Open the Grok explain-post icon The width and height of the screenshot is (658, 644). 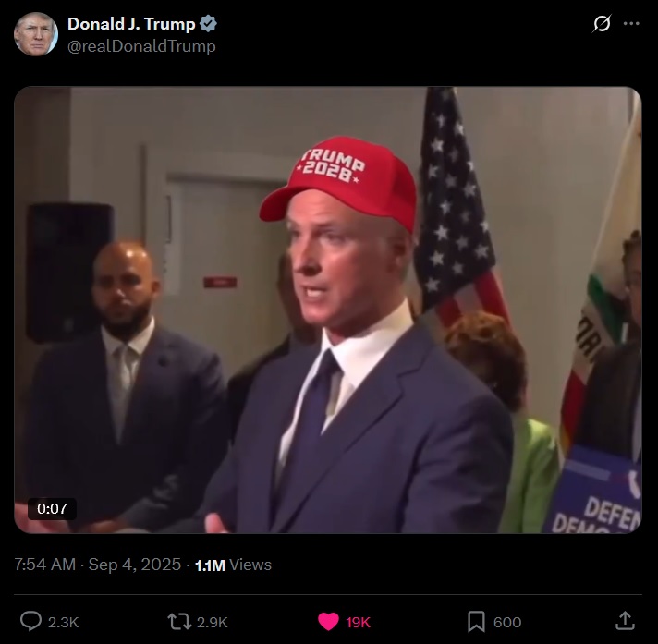click(x=602, y=23)
